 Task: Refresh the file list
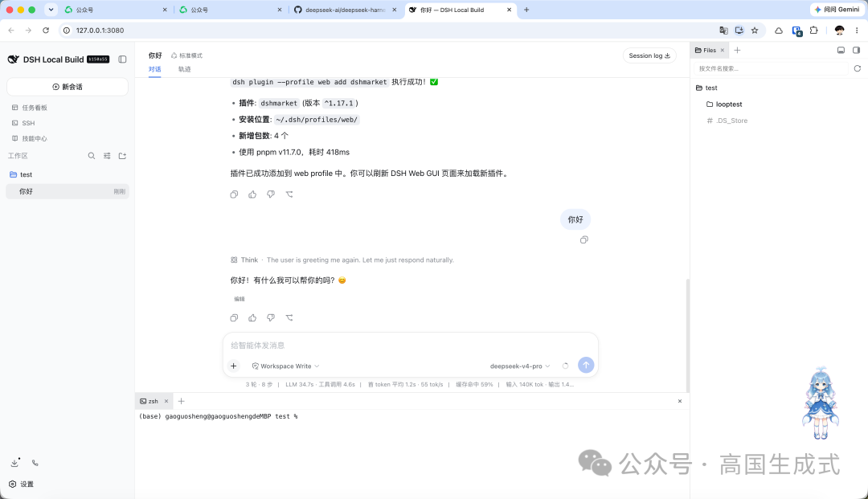[858, 68]
